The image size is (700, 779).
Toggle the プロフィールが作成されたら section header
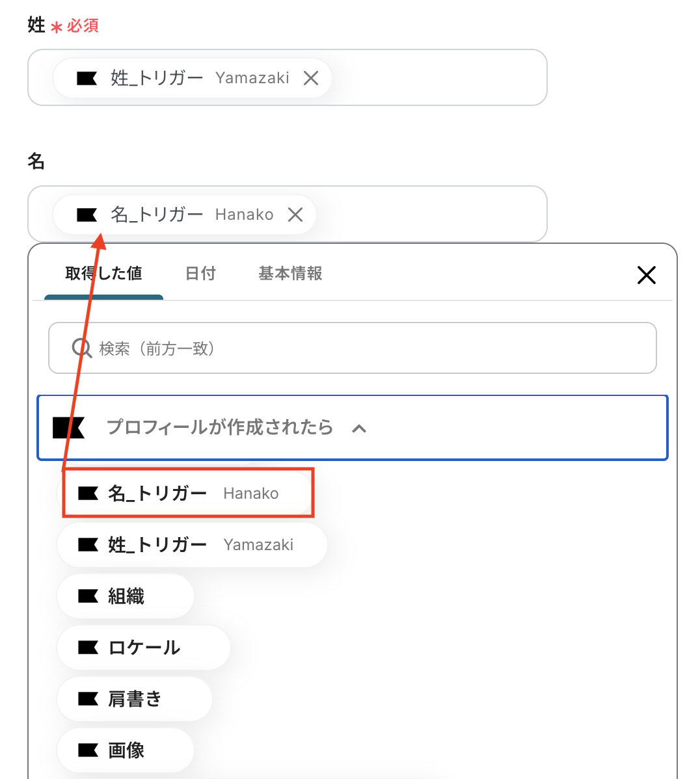(220, 428)
